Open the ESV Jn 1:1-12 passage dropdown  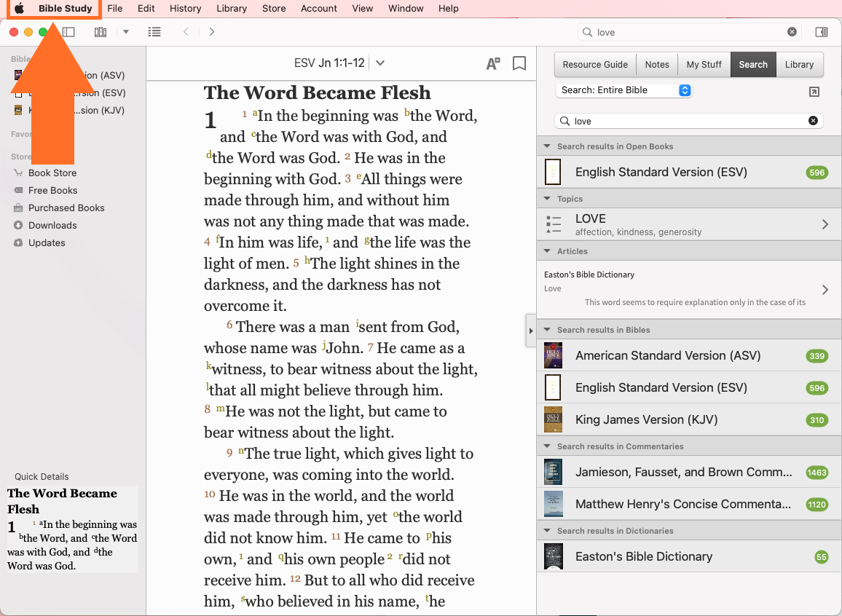pyautogui.click(x=380, y=63)
